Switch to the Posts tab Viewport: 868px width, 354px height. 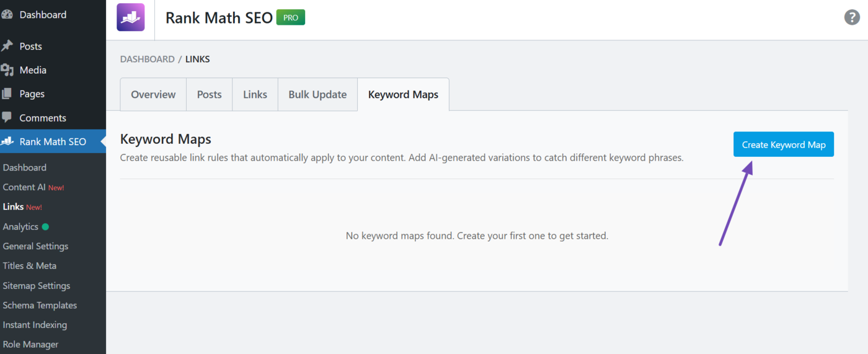pyautogui.click(x=210, y=94)
